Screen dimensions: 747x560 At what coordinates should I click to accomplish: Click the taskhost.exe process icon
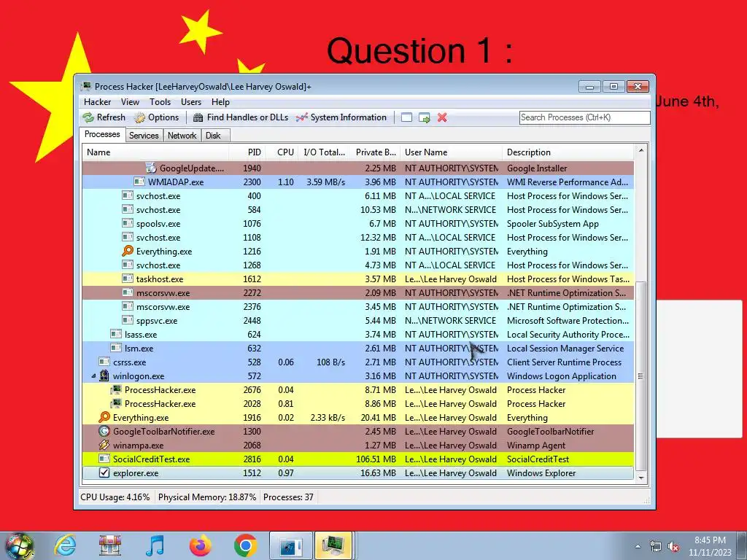coord(128,279)
